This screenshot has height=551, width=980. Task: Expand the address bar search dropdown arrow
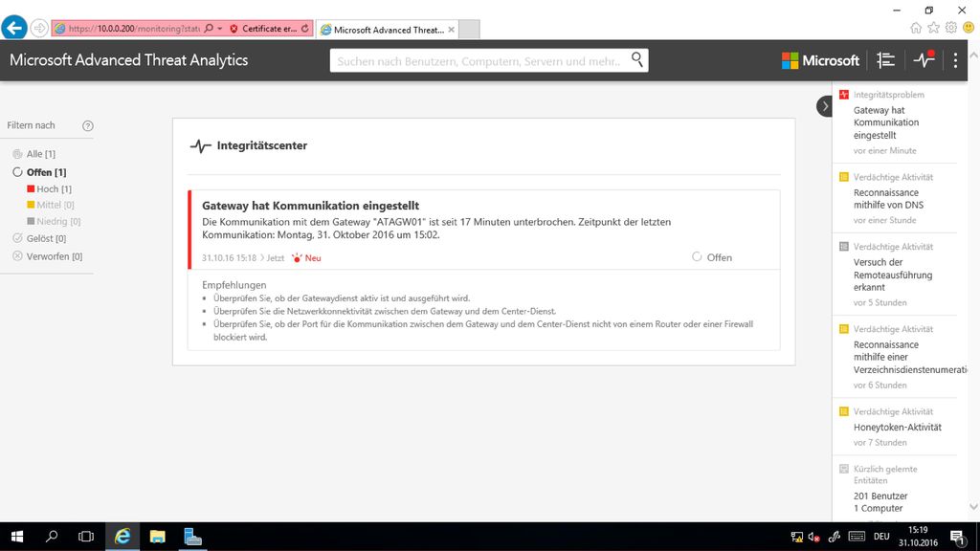[x=220, y=29]
